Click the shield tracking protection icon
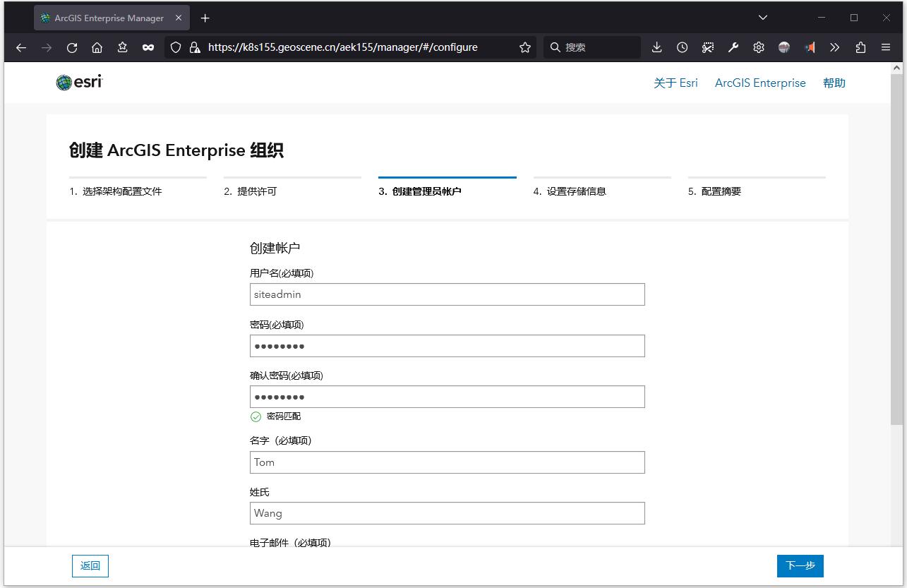 [176, 47]
